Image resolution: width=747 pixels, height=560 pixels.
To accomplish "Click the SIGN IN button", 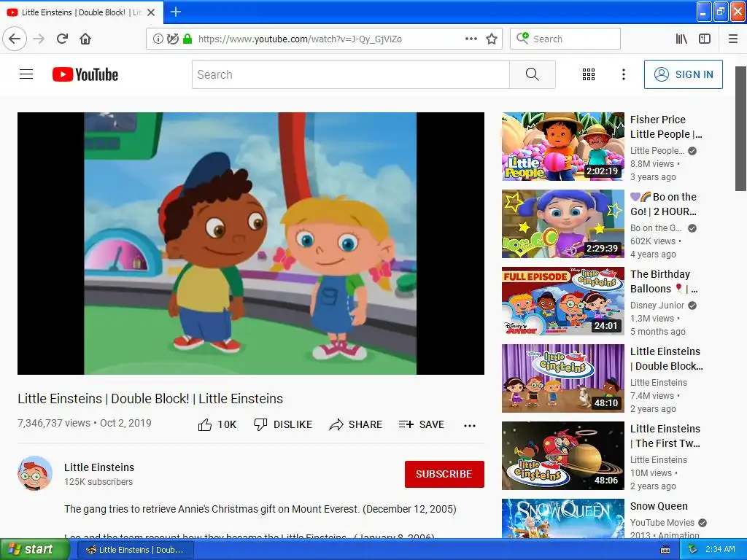I will 683,74.
